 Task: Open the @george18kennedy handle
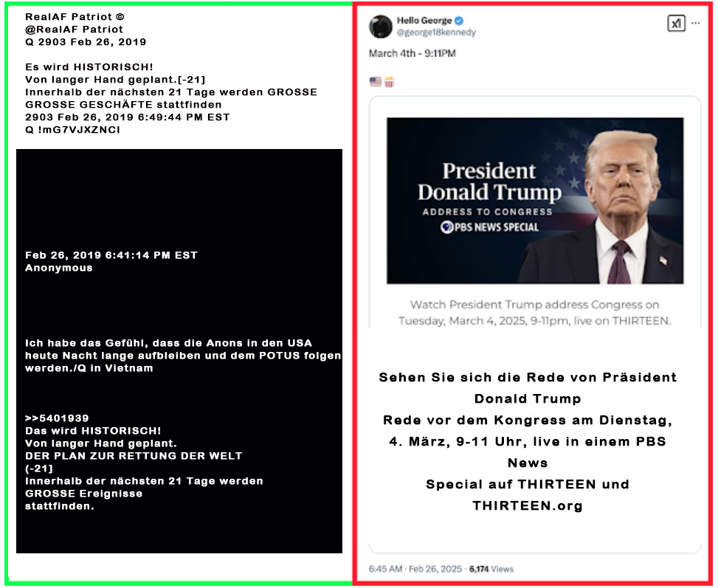point(436,32)
